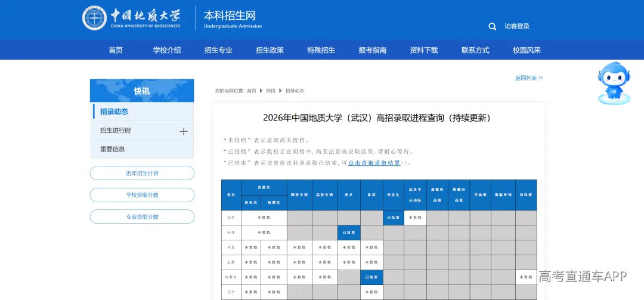Viewport: 644px width, 300px height.
Task: Click the 访客登录 login link
Action: (x=517, y=26)
